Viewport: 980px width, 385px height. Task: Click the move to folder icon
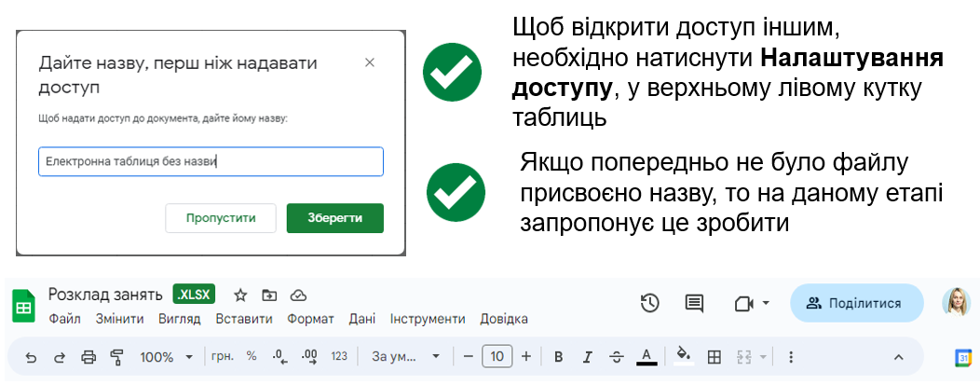[x=269, y=296]
